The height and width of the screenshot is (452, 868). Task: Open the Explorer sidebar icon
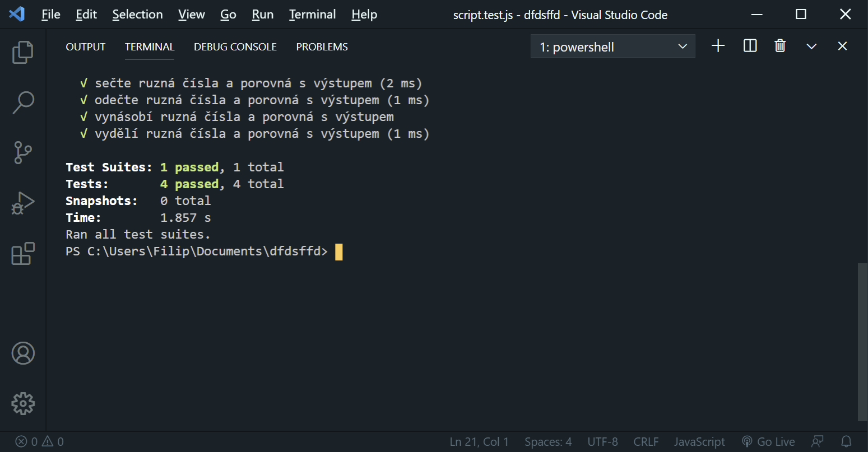pyautogui.click(x=23, y=52)
